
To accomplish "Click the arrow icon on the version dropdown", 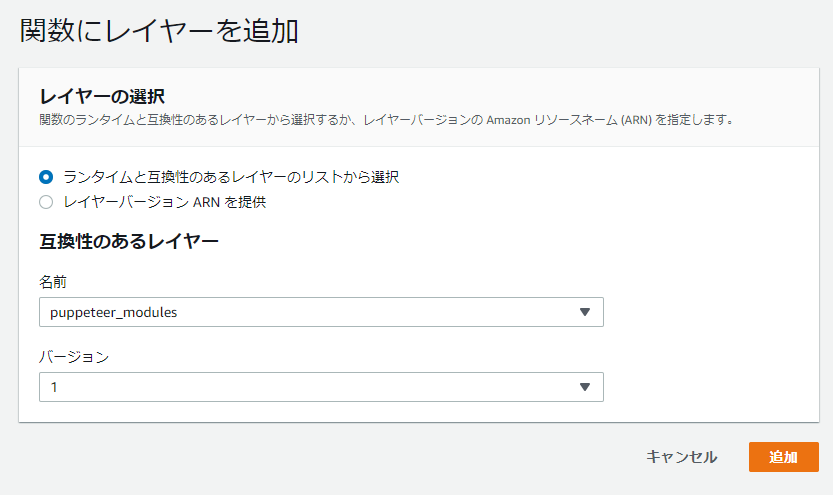I will pos(585,387).
